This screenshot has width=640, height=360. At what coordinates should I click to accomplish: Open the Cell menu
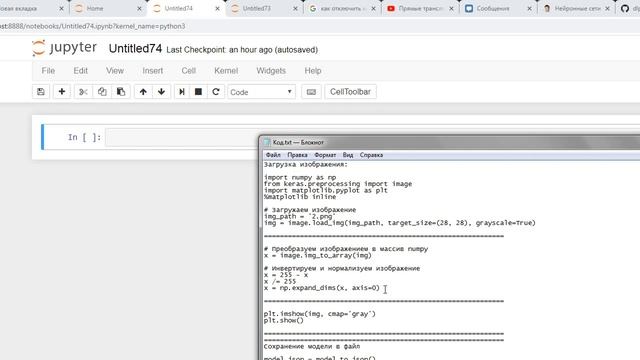click(x=189, y=71)
